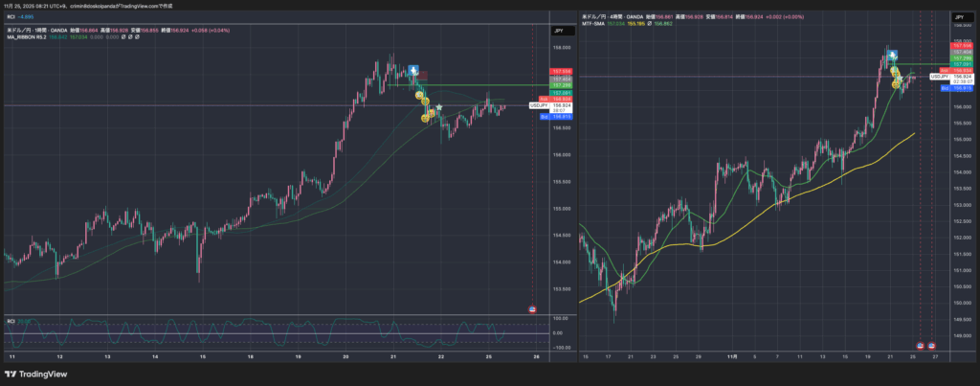Click the rightmost flag event icon on right chart

click(x=932, y=345)
